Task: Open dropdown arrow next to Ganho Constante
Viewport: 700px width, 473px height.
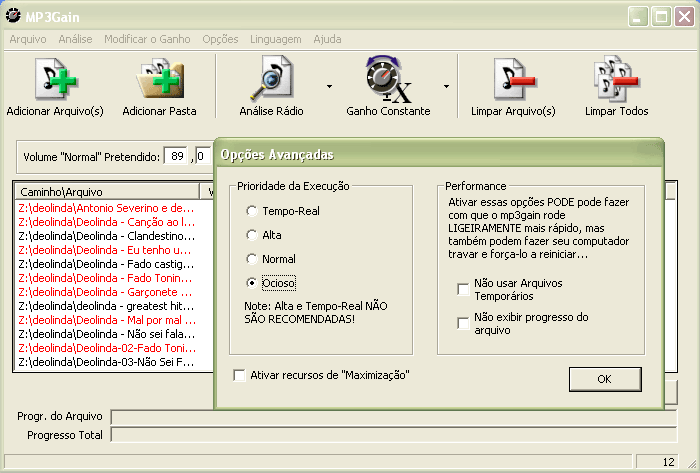Action: 446,86
